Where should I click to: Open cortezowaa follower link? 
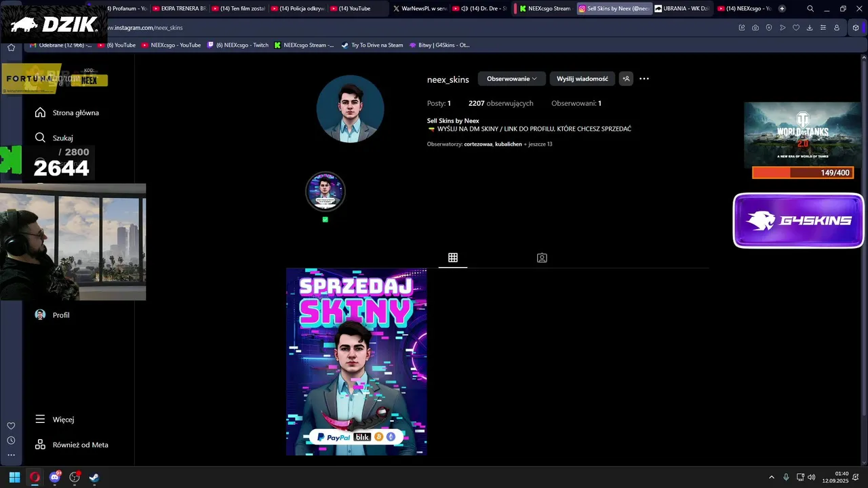pyautogui.click(x=478, y=144)
